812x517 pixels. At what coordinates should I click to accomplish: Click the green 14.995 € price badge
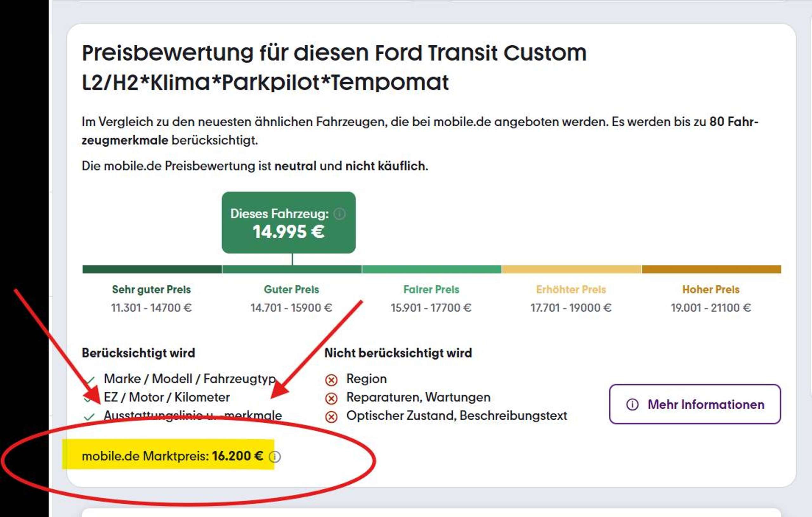pos(289,222)
